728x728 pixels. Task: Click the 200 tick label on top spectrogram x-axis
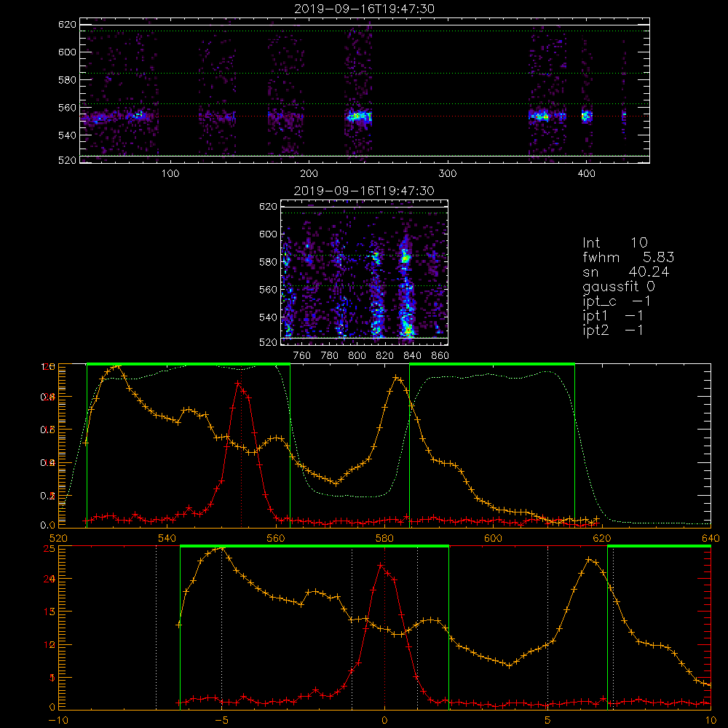[309, 174]
